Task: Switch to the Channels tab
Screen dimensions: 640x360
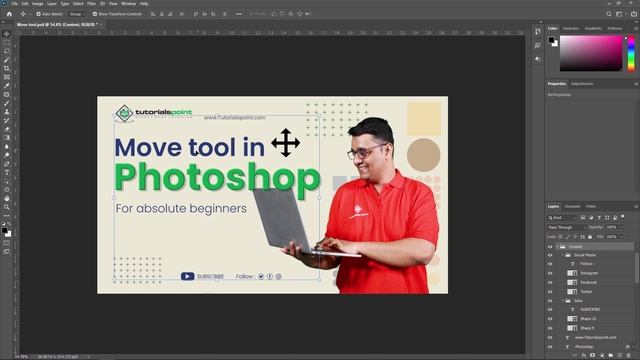Action: click(572, 207)
